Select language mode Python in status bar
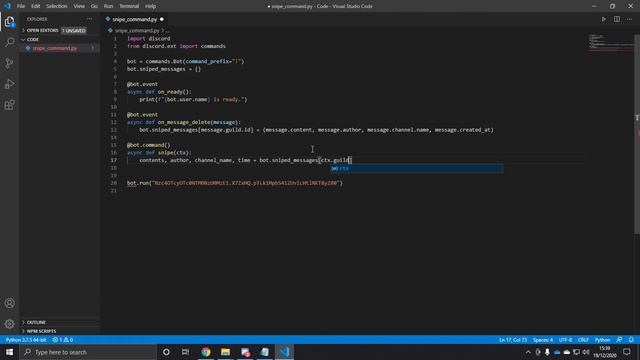 602,340
